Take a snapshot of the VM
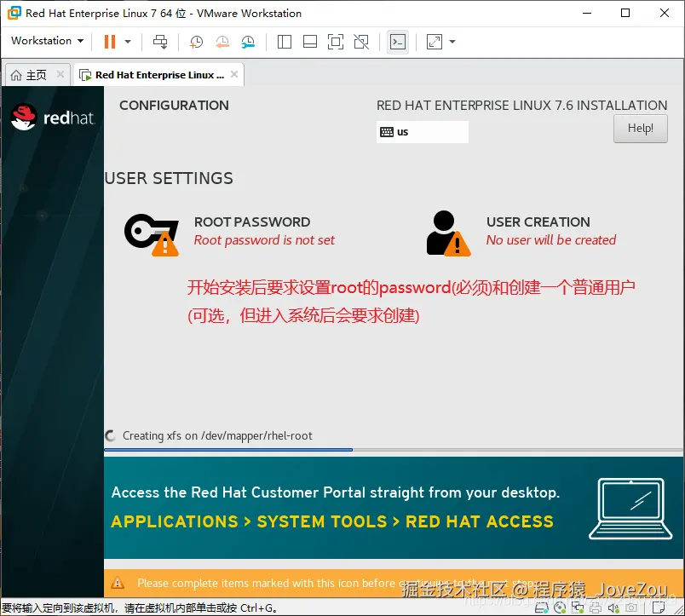The height and width of the screenshot is (616, 685). coord(196,42)
